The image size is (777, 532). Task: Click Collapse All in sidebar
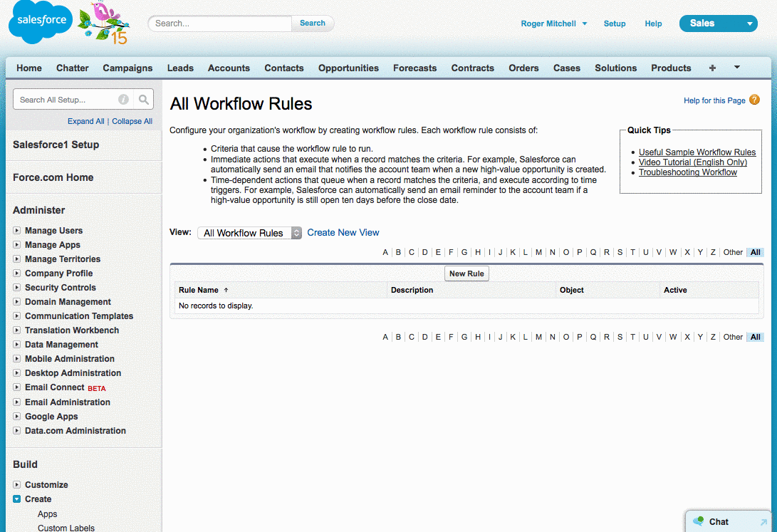tap(132, 121)
